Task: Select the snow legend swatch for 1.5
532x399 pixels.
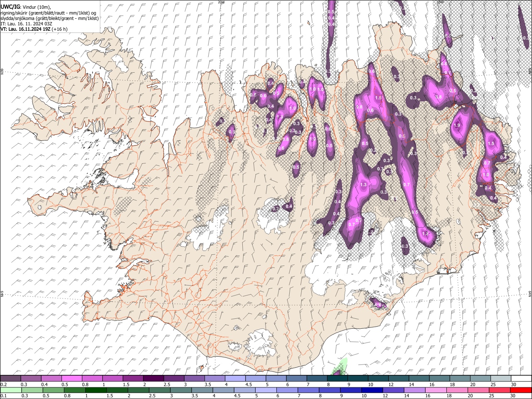Action: (x=133, y=378)
